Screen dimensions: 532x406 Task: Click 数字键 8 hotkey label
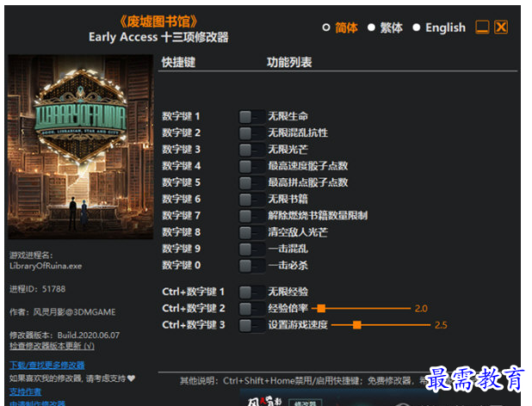tap(181, 232)
